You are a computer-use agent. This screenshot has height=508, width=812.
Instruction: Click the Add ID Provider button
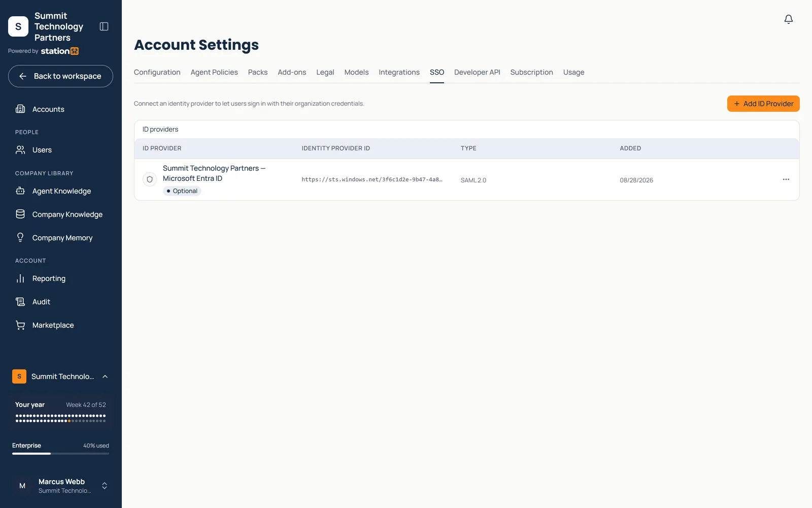tap(763, 104)
